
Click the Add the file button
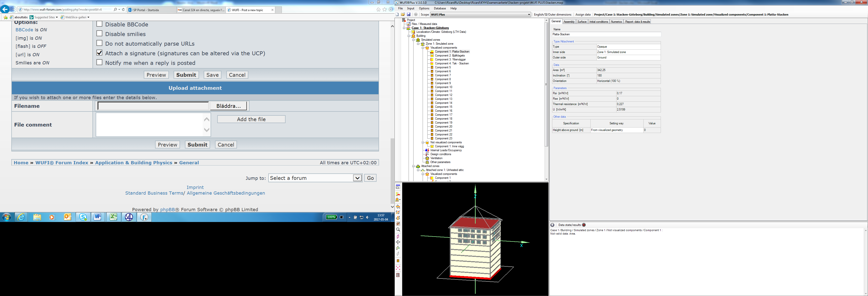click(x=251, y=119)
